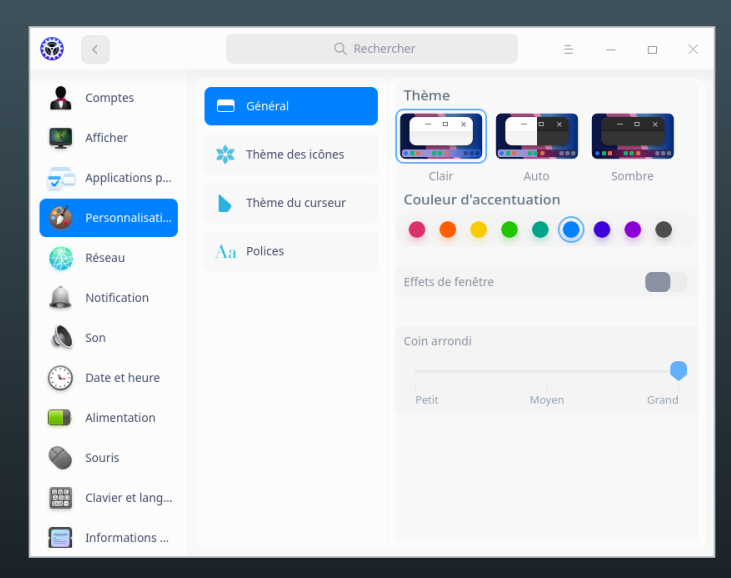This screenshot has height=578, width=731.
Task: Pick the green accent color
Action: 509,229
